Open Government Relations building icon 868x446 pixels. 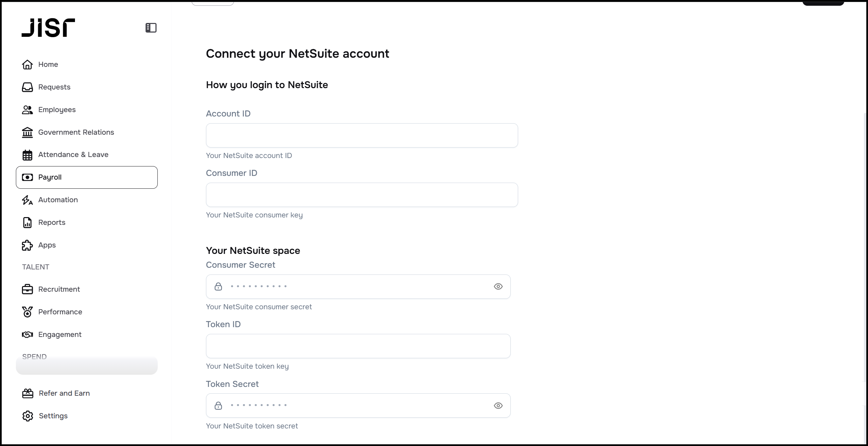(x=27, y=132)
